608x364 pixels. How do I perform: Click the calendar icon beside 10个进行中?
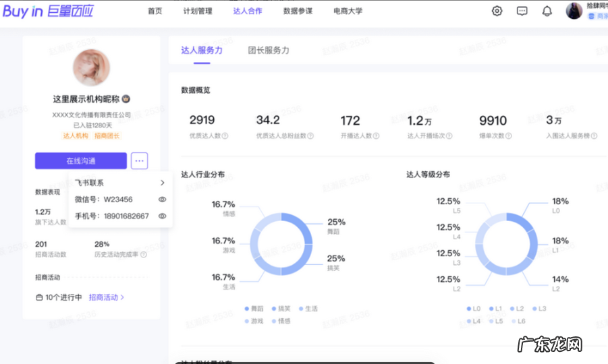click(39, 297)
